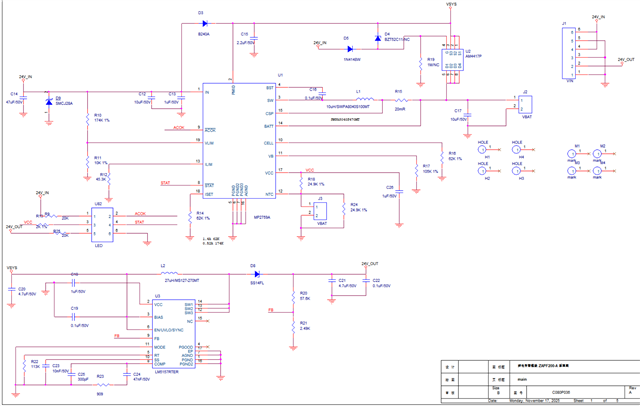Click the VSYS power port above U2
This screenshot has width=640, height=406.
(451, 5)
